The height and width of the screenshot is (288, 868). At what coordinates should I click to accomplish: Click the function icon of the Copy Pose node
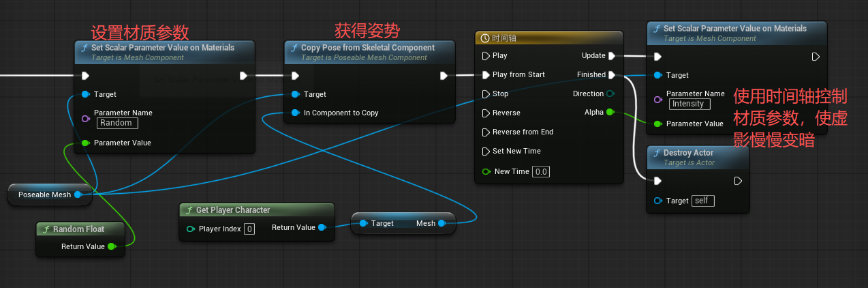294,48
